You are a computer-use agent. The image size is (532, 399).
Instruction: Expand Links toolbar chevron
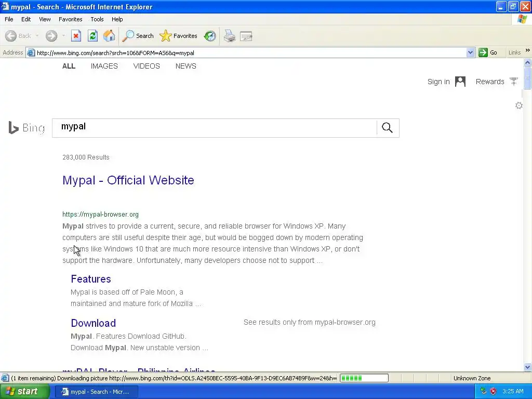point(528,50)
